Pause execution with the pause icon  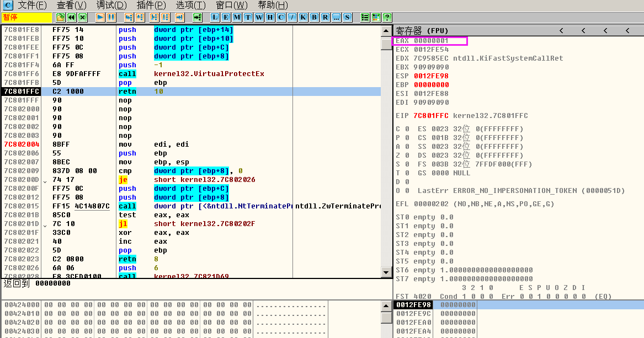tap(111, 17)
